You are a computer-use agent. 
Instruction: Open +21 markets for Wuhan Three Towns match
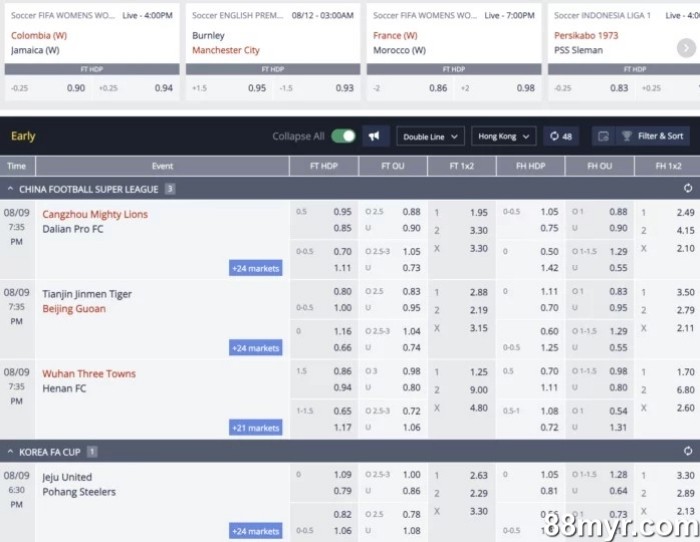click(x=255, y=428)
